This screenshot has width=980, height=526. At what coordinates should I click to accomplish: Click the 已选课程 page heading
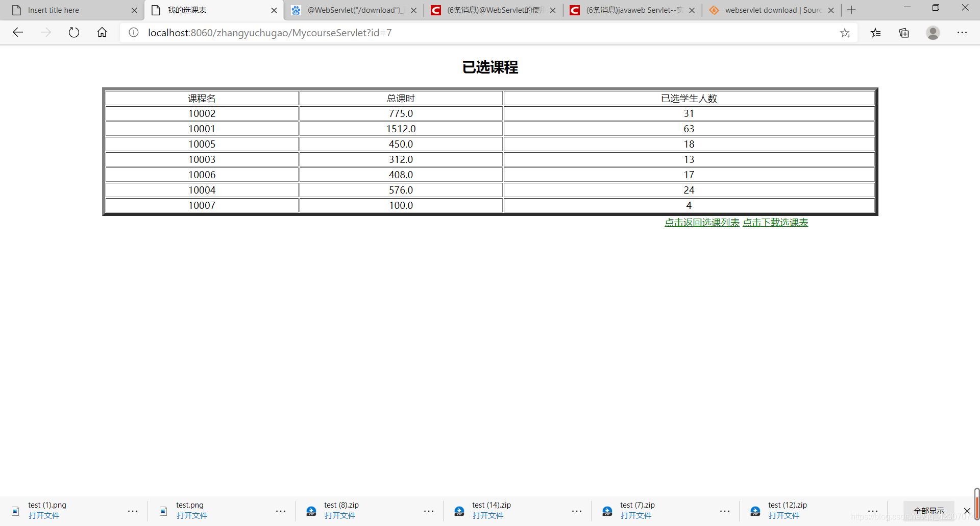490,67
